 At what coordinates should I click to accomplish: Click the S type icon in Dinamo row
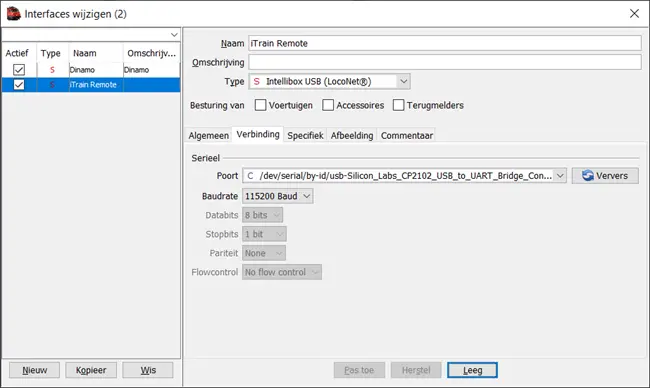[x=52, y=70]
